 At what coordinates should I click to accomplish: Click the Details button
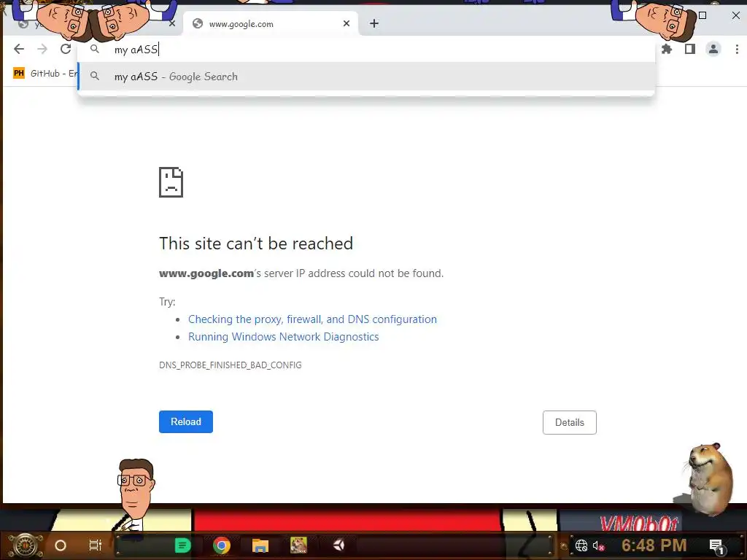[569, 422]
